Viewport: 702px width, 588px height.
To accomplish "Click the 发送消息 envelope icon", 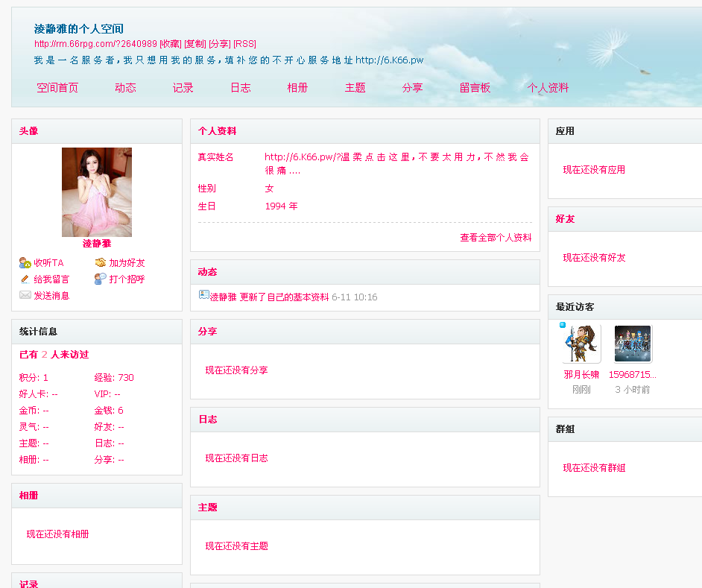I will tap(25, 295).
